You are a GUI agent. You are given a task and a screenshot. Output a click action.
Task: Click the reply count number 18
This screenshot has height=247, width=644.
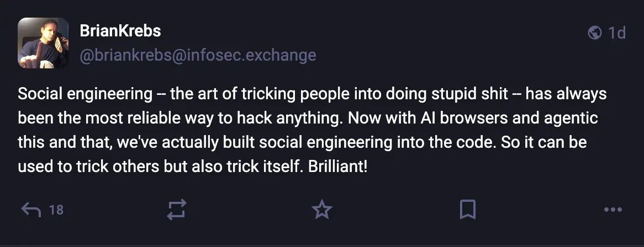click(x=56, y=210)
